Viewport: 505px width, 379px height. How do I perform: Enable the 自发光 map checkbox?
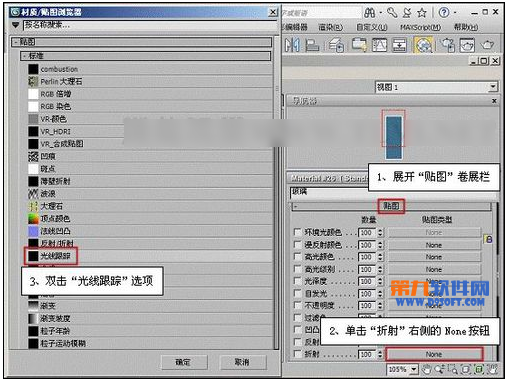pos(297,293)
